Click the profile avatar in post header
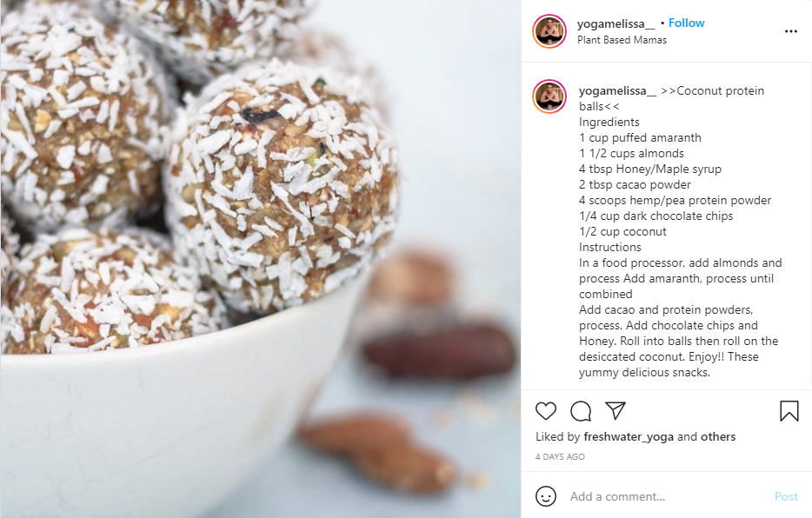 click(x=549, y=31)
